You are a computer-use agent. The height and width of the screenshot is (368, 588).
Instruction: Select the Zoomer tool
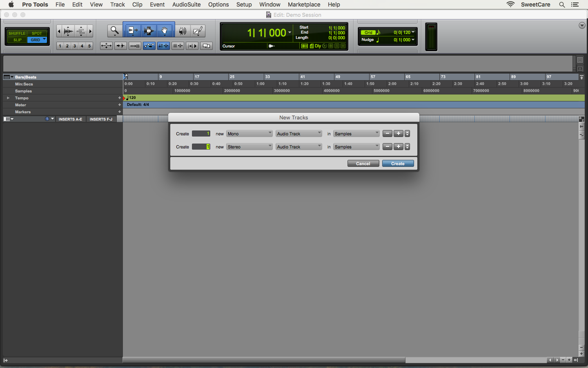click(x=114, y=30)
